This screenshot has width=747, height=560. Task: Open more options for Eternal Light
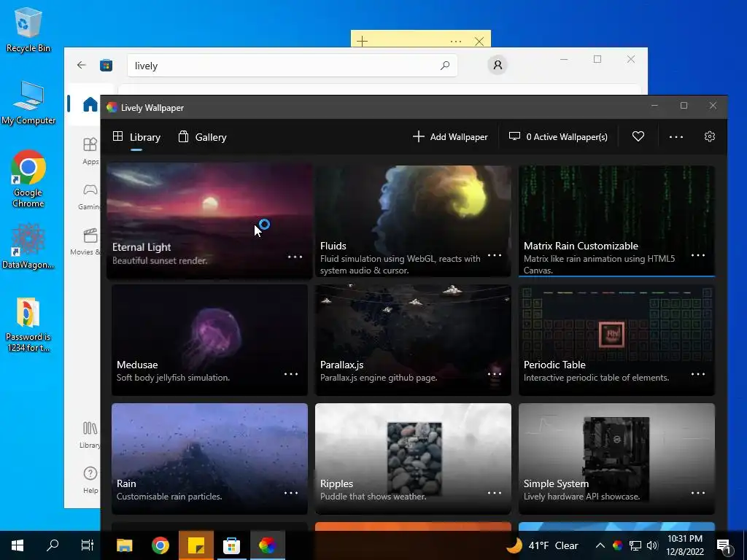(295, 257)
